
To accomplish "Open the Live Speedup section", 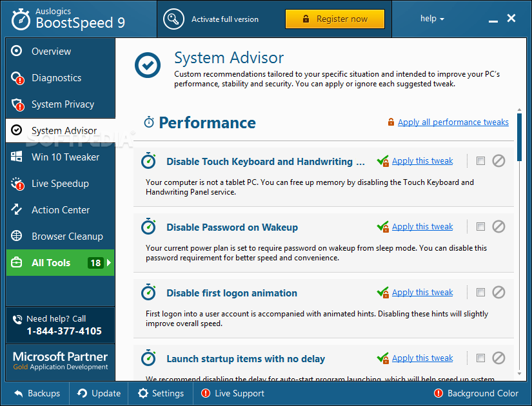I will click(x=61, y=184).
